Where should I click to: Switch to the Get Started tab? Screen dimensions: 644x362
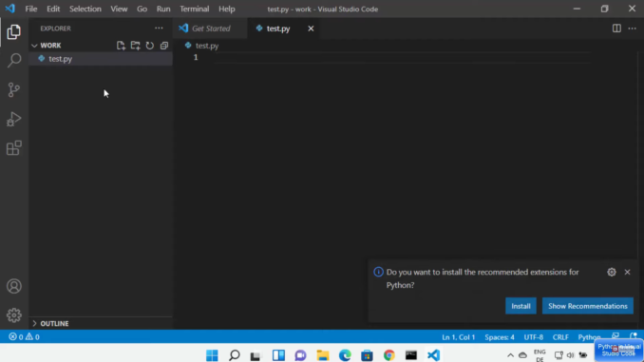pos(210,29)
